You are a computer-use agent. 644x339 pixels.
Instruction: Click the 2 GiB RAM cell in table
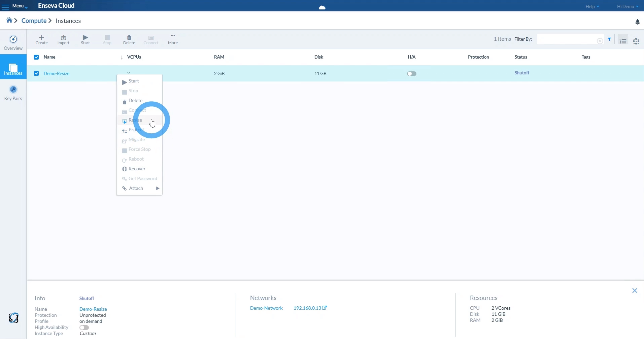coord(219,73)
